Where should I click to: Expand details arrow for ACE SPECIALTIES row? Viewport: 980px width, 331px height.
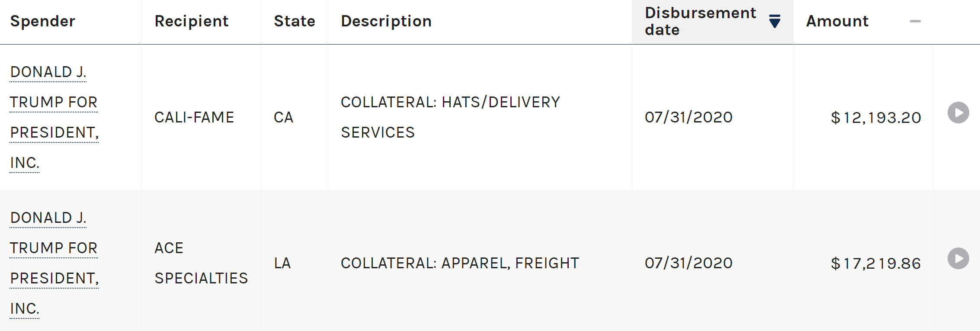958,259
